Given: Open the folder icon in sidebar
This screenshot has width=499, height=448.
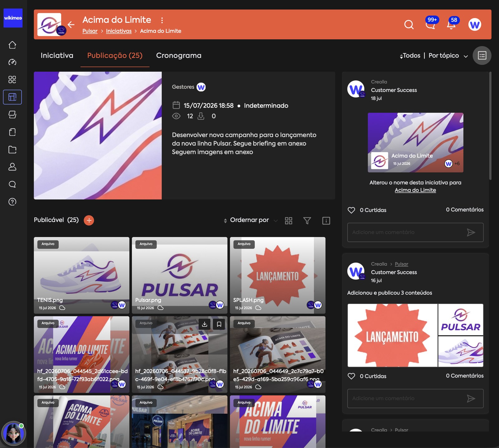Looking at the screenshot, I should 12,149.
